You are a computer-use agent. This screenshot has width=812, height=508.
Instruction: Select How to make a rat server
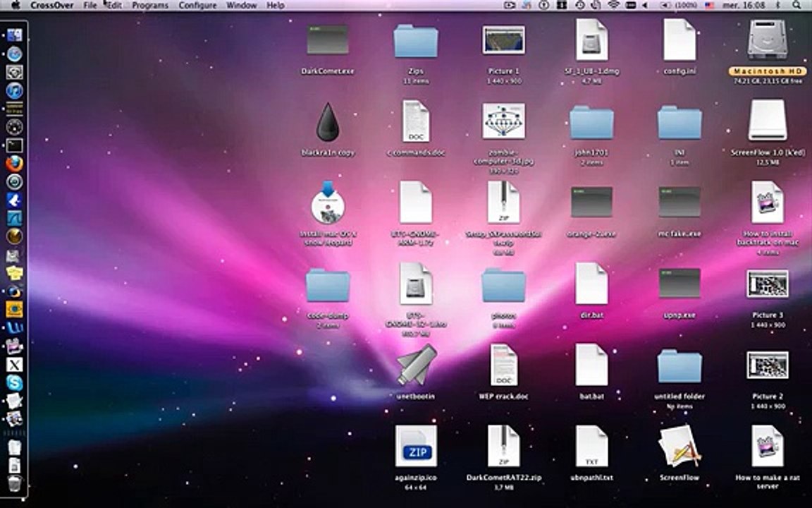(x=768, y=447)
